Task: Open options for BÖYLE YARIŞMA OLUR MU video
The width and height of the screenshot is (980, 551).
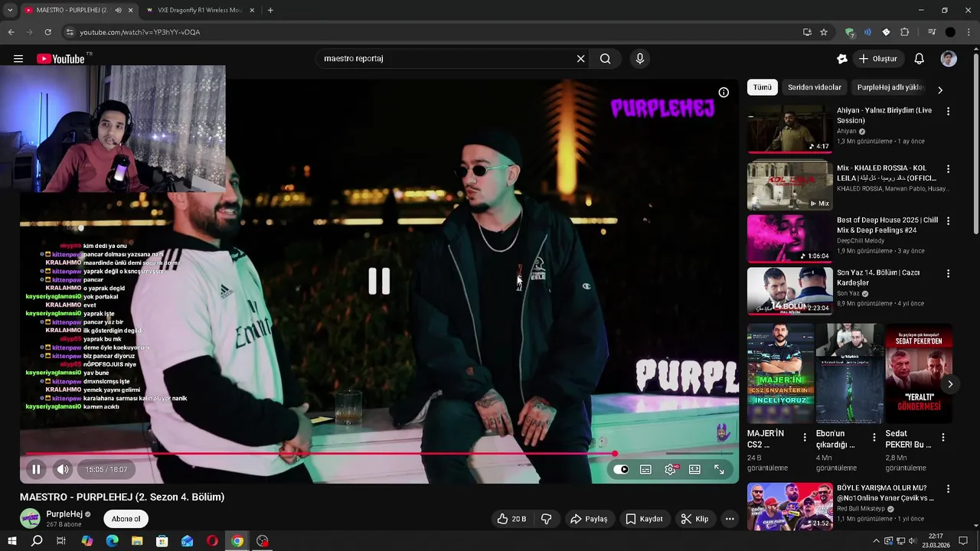Action: tap(948, 488)
